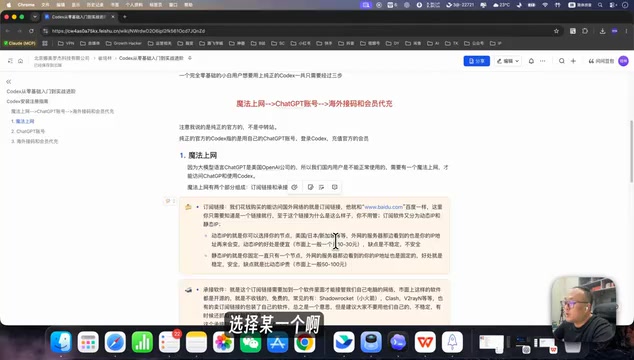634x360 pixels.
Task: Open the Chrome profile avatar
Action: (615, 31)
